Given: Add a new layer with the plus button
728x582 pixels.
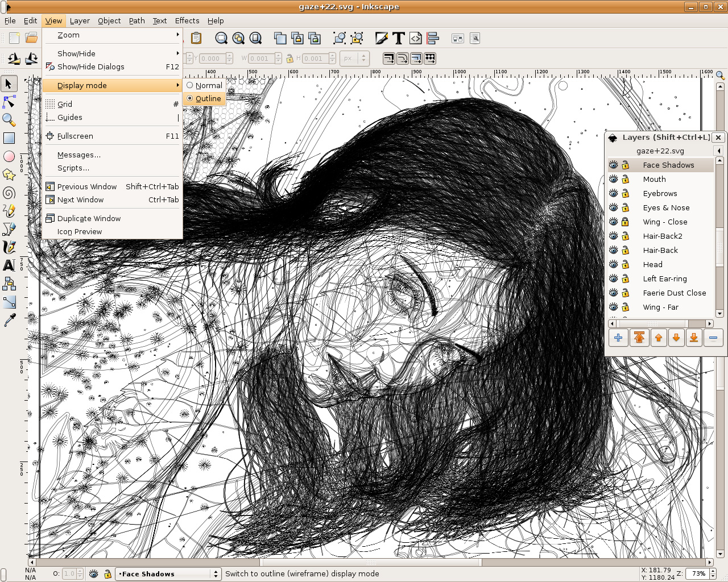Looking at the screenshot, I should (618, 338).
